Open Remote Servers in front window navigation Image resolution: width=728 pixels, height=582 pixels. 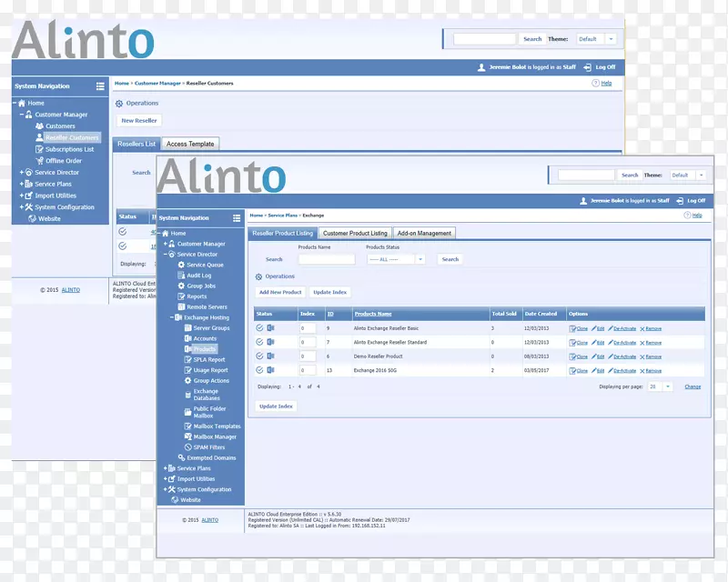click(207, 307)
